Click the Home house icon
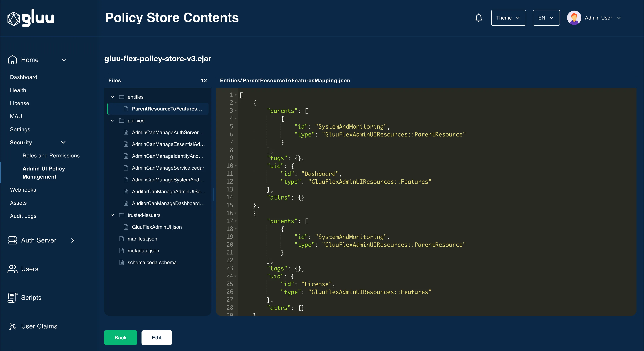The width and height of the screenshot is (644, 351). 13,60
